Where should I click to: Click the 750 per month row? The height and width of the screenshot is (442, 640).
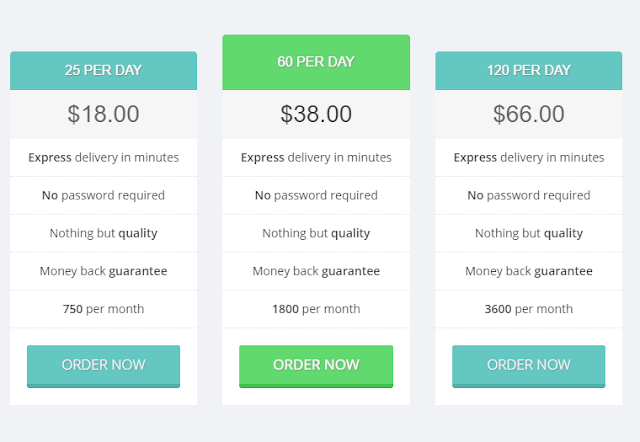point(103,309)
